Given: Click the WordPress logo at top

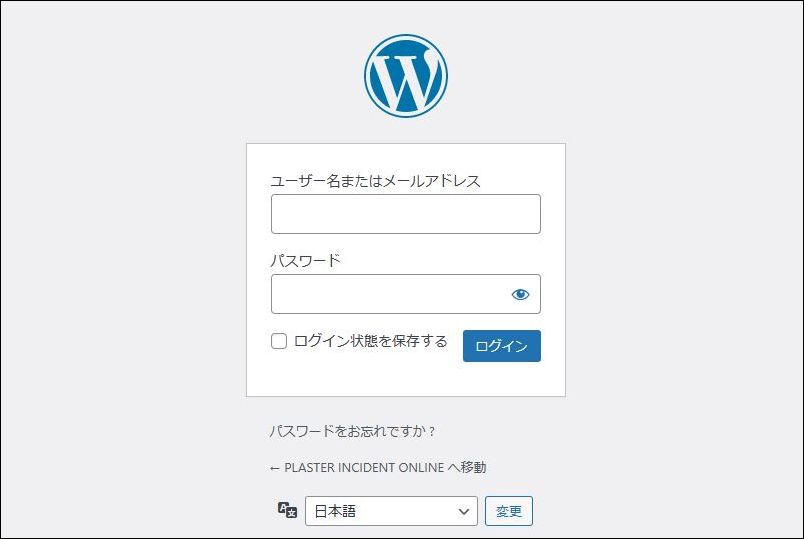Looking at the screenshot, I should coord(406,76).
